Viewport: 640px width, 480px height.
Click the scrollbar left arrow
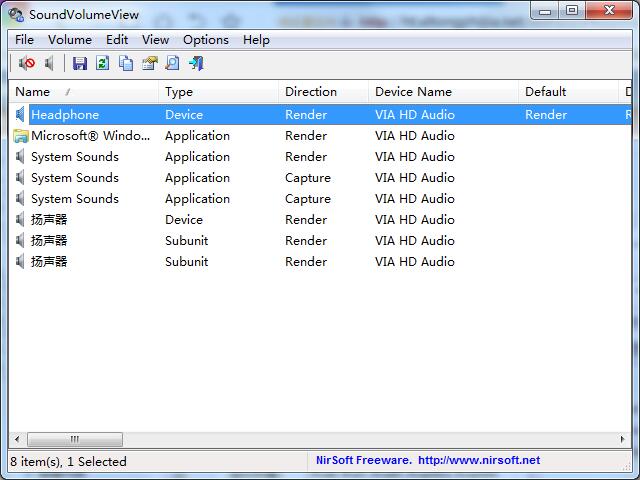tap(17, 440)
